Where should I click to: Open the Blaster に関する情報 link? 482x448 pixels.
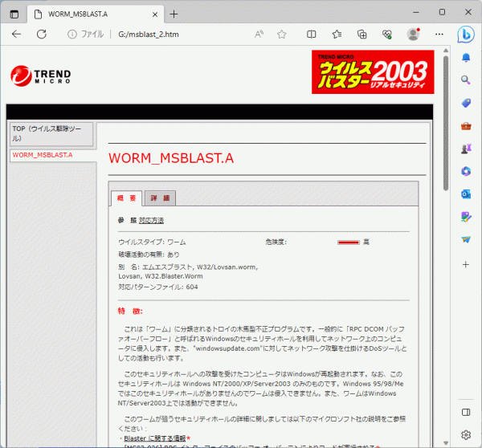(x=154, y=438)
